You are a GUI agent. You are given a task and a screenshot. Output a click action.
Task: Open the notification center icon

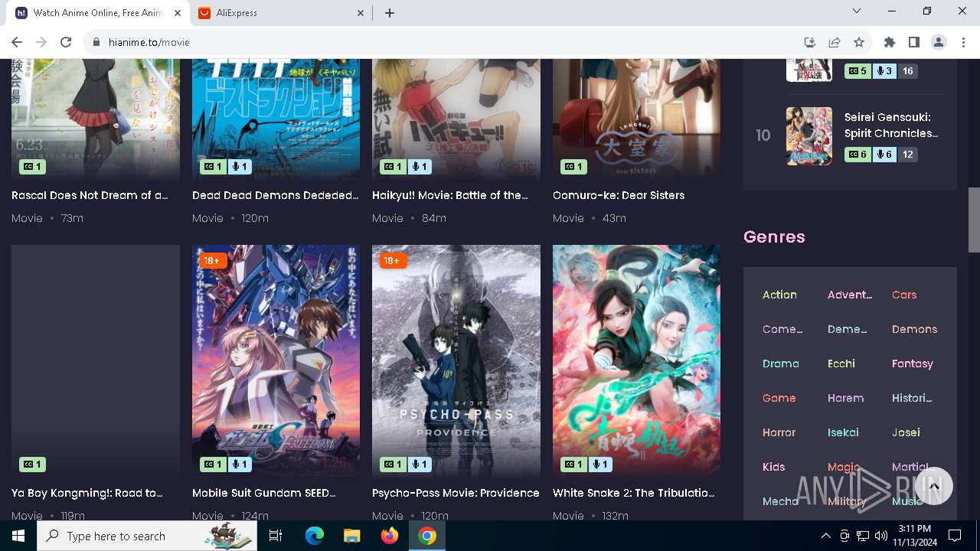click(955, 536)
